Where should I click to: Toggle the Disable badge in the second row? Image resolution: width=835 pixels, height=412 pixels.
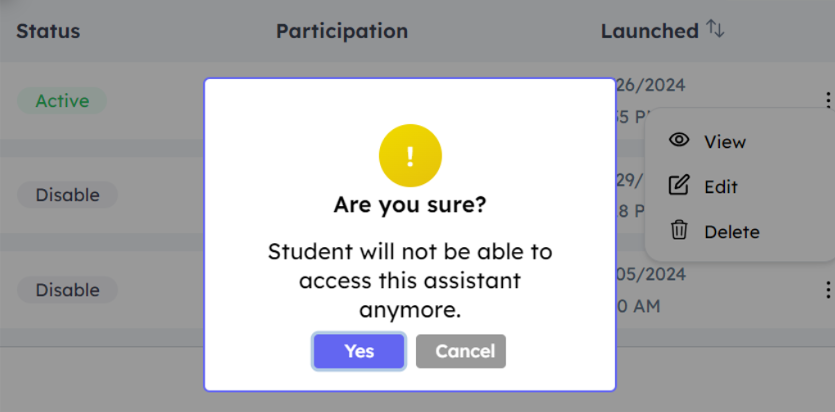click(x=67, y=195)
